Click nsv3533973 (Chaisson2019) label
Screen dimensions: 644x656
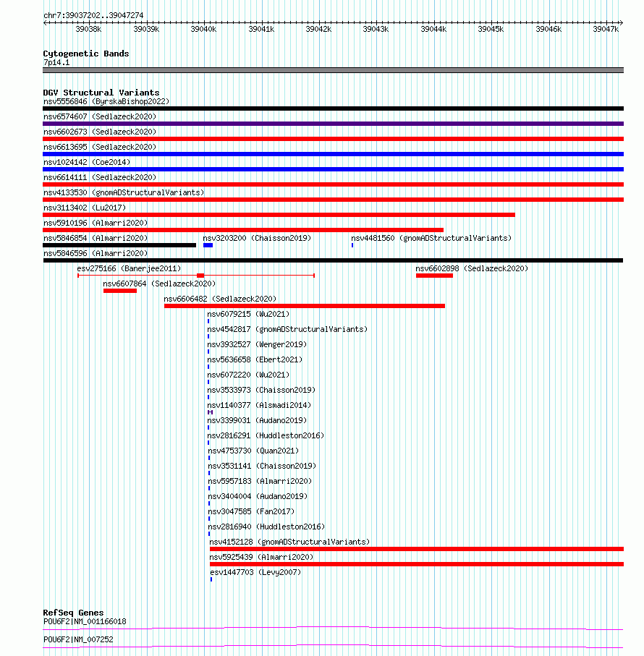tap(261, 390)
